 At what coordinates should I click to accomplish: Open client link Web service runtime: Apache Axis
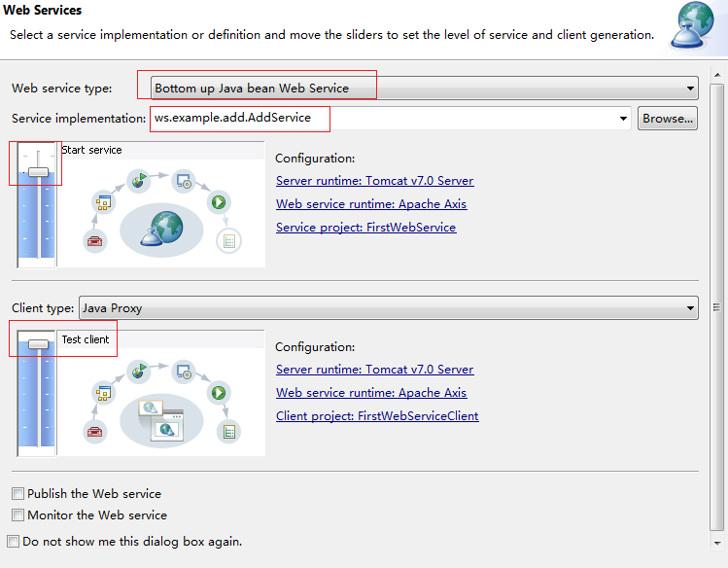click(371, 392)
